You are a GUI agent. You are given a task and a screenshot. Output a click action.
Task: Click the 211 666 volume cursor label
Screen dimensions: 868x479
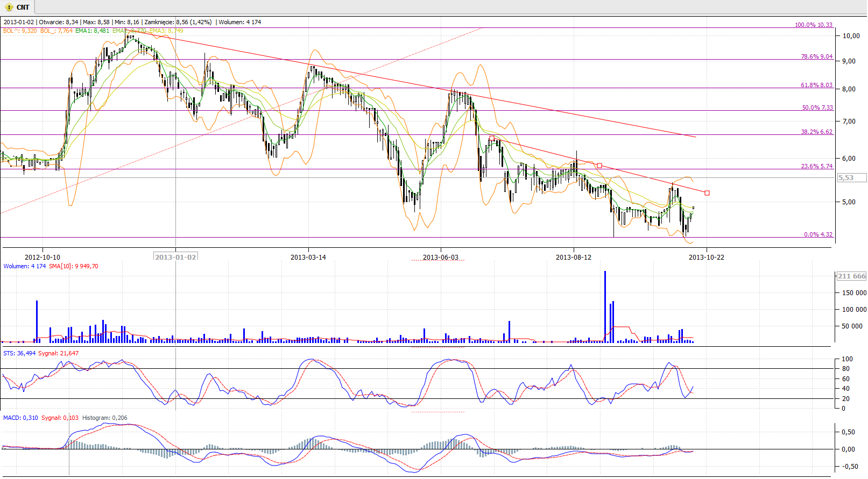pyautogui.click(x=852, y=276)
